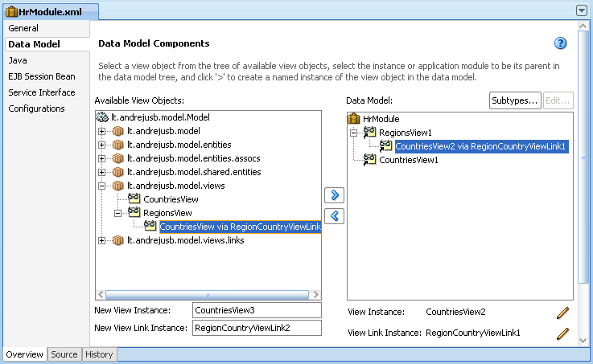593x364 pixels.
Task: Select HrModule in Data Model tree
Action: coord(381,119)
